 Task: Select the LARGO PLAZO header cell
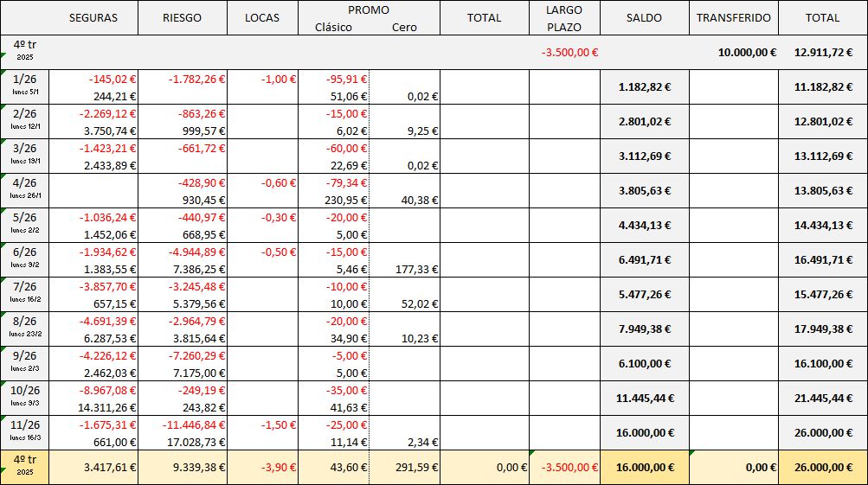click(x=564, y=17)
